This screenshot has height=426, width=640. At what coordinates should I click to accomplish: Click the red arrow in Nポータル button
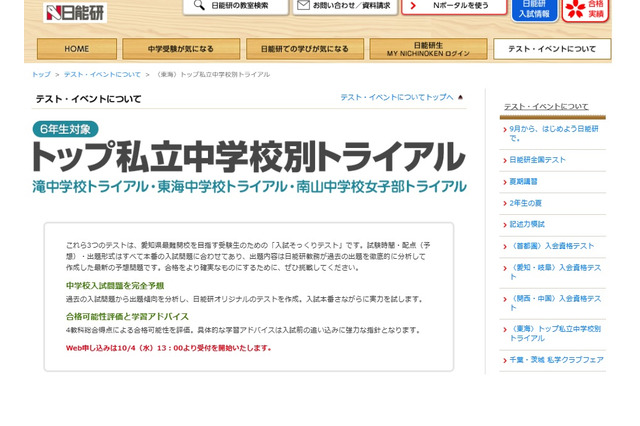pyautogui.click(x=413, y=6)
